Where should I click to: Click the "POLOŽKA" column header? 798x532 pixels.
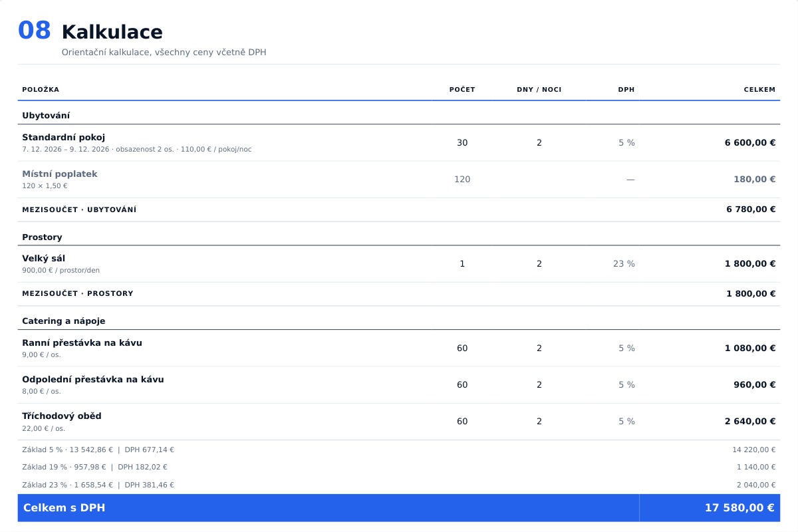[x=41, y=90]
